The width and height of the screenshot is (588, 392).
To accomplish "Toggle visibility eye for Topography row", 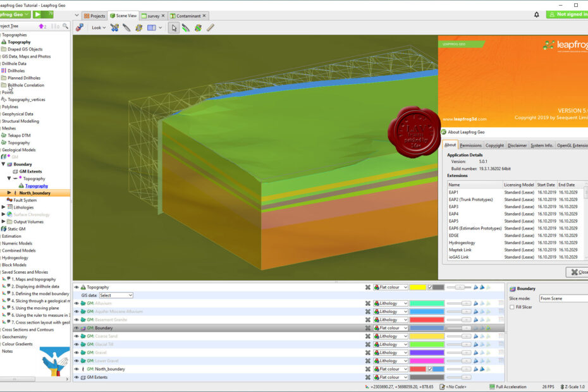I will pos(77,287).
